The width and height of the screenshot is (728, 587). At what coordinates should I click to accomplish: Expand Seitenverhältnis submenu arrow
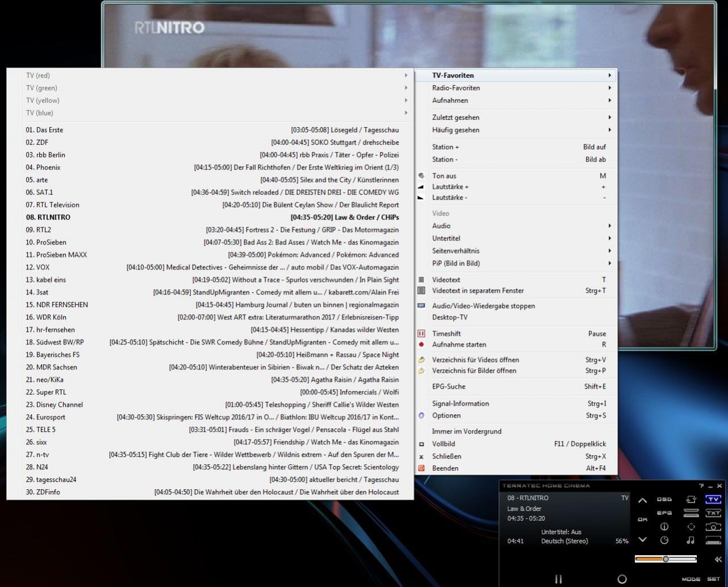tap(609, 251)
